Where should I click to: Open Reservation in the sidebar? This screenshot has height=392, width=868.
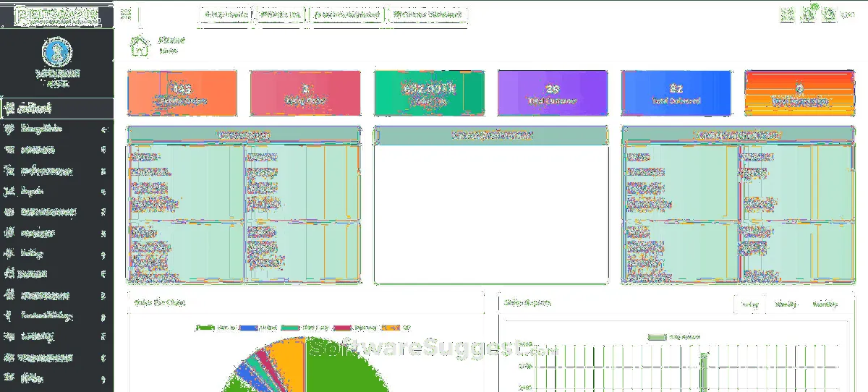point(57,150)
